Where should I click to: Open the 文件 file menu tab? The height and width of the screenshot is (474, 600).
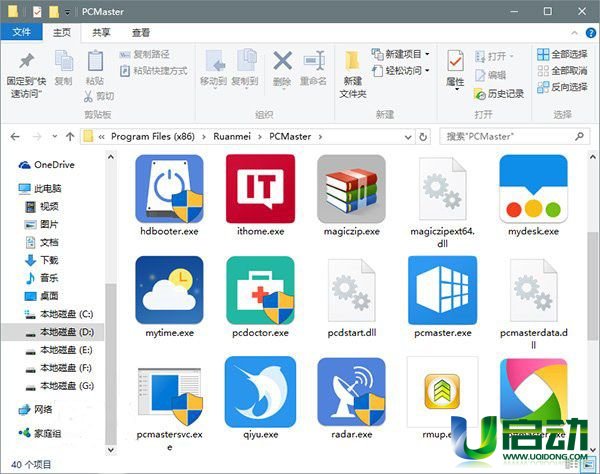tap(21, 32)
